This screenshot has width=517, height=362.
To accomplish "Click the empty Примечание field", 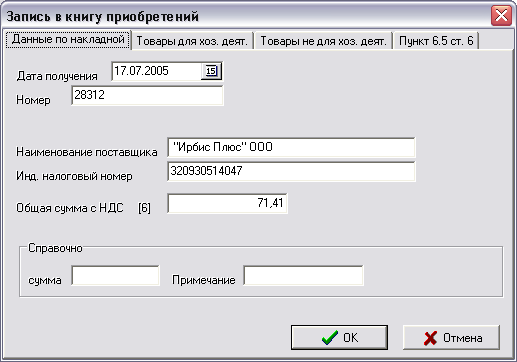I will (303, 275).
